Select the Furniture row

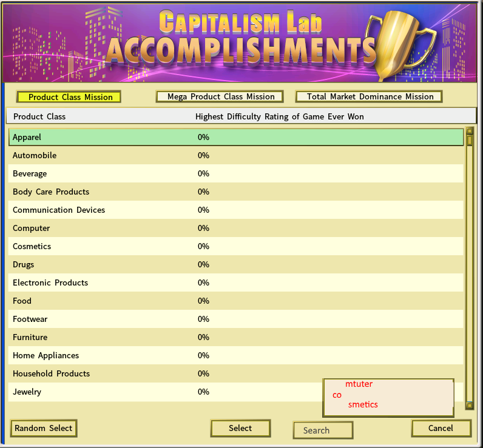(236, 337)
